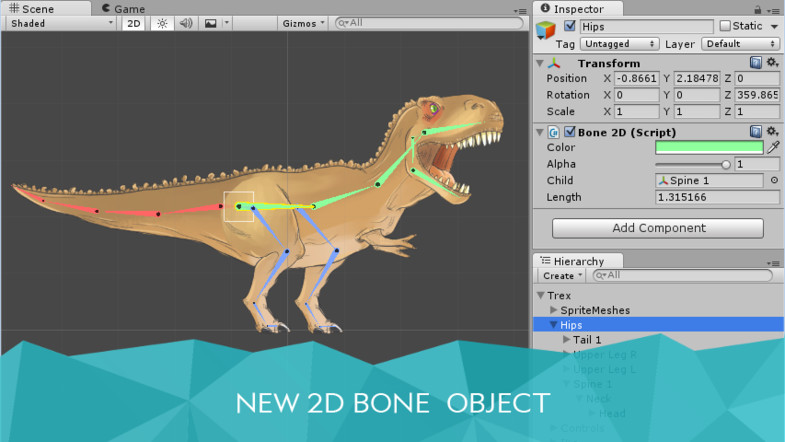Image resolution: width=785 pixels, height=442 pixels.
Task: Click the Bone 2D script icon
Action: pyautogui.click(x=553, y=132)
